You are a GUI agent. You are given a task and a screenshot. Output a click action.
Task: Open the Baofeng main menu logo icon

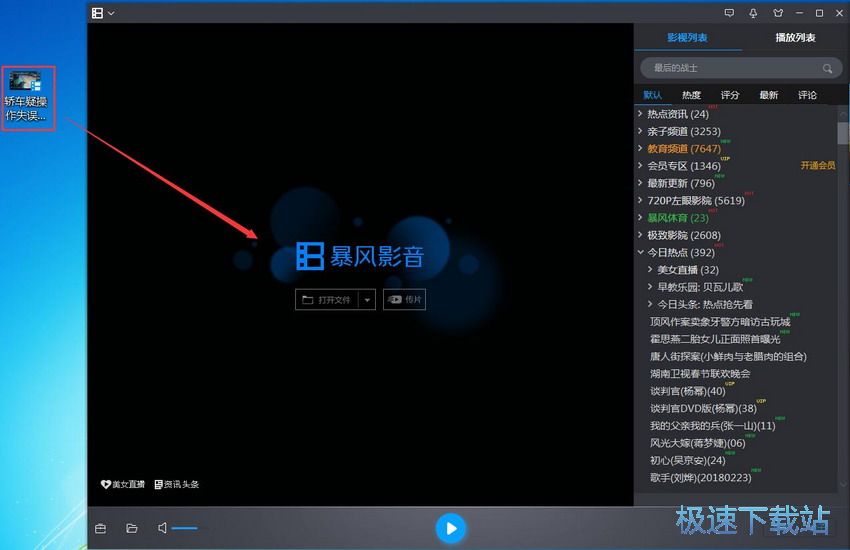click(x=97, y=13)
